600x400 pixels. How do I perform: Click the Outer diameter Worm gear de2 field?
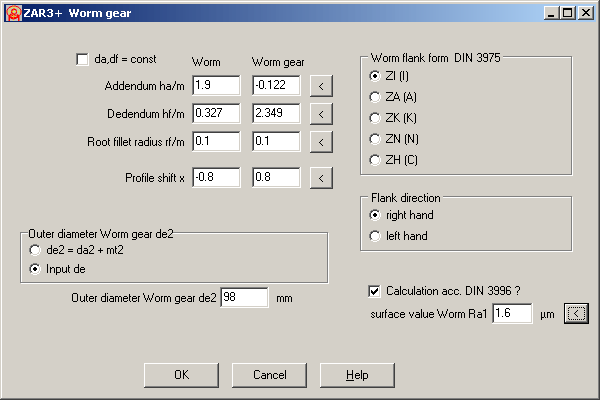[x=244, y=298]
